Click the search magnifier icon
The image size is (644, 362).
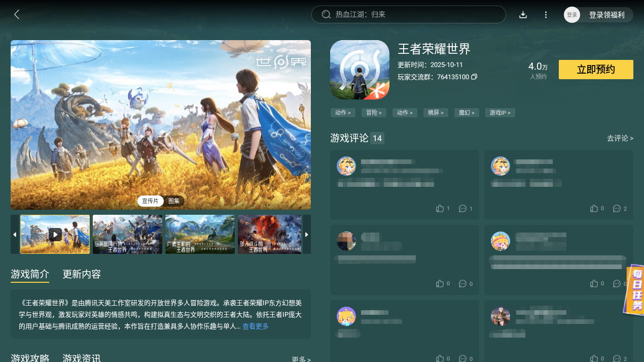(x=326, y=14)
